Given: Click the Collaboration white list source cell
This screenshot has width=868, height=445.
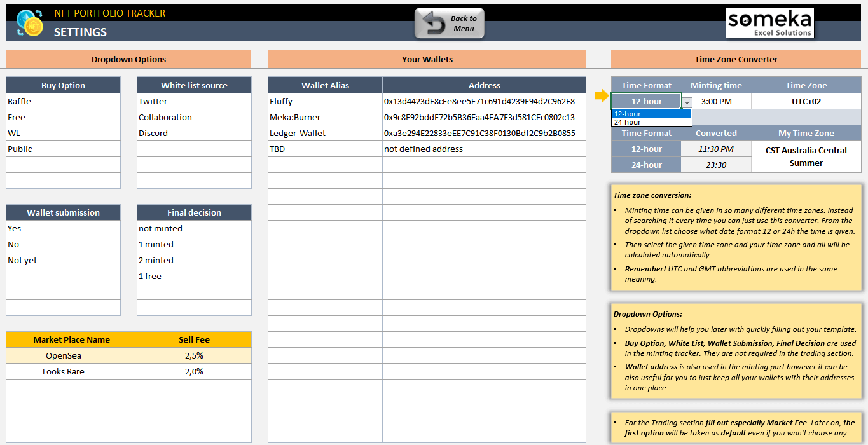Looking at the screenshot, I should coord(194,117).
